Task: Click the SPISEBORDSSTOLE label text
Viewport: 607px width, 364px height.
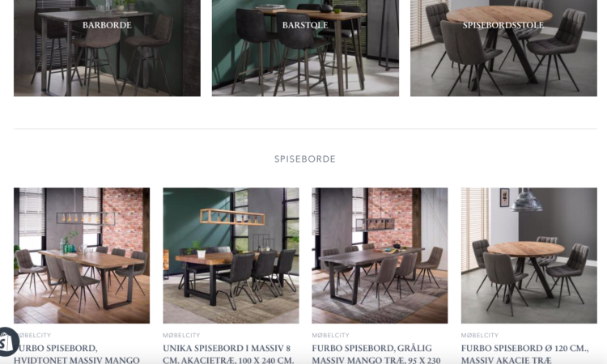Action: coord(503,25)
